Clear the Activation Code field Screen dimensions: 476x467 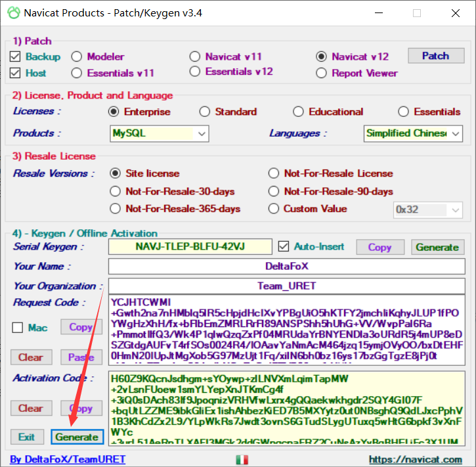(x=32, y=408)
